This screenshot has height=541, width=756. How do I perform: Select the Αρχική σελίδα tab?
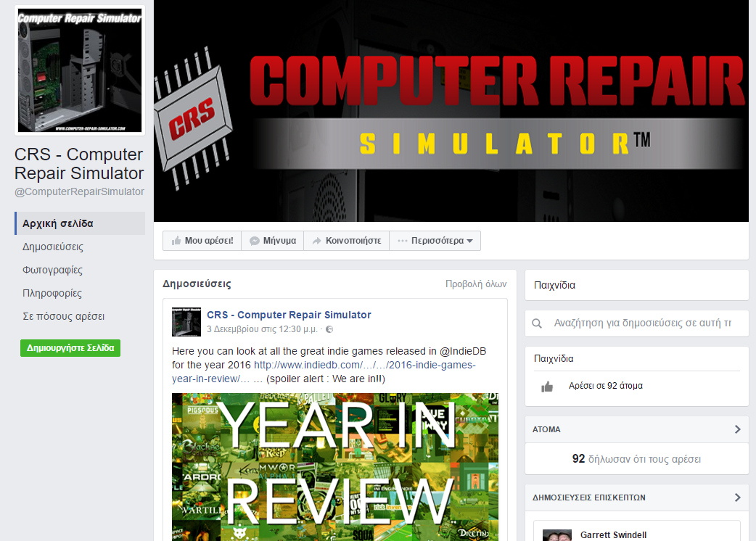tap(80, 223)
